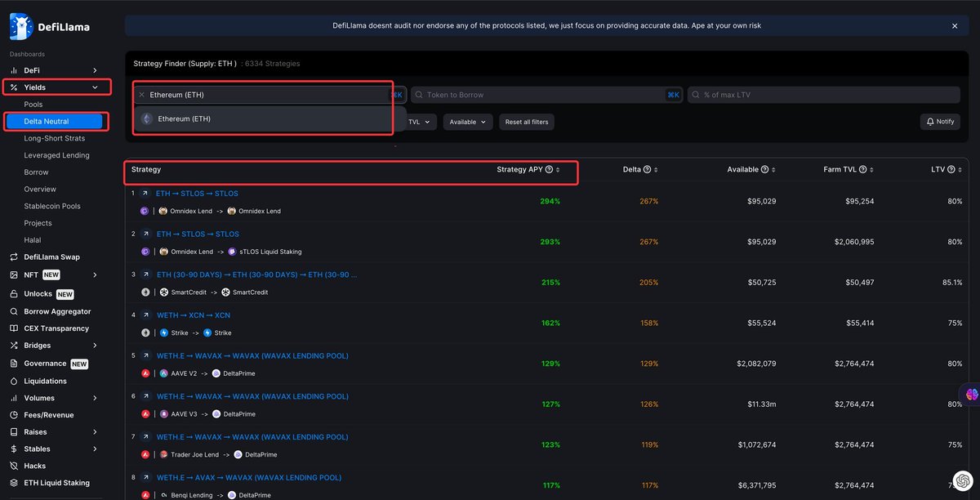Expand the Stables sidebar section
Image resolution: width=980 pixels, height=500 pixels.
(95, 449)
